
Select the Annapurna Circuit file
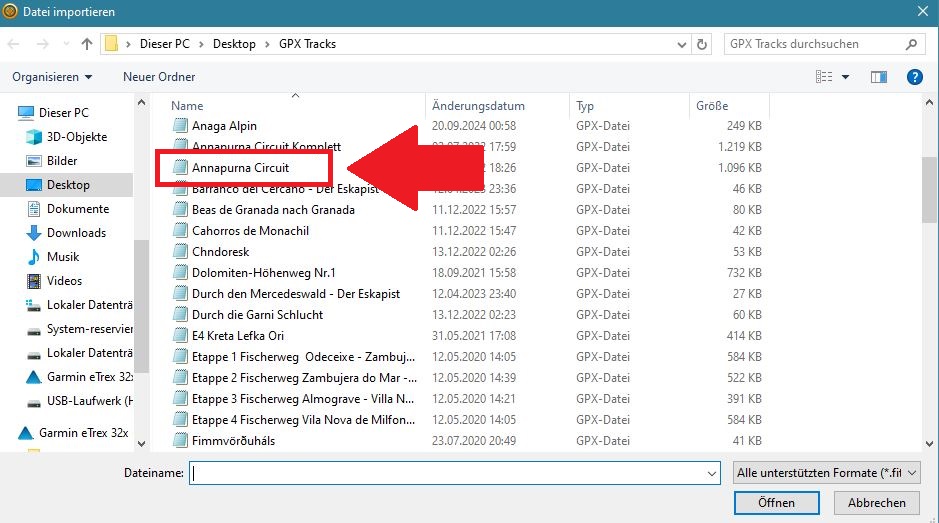(240, 168)
